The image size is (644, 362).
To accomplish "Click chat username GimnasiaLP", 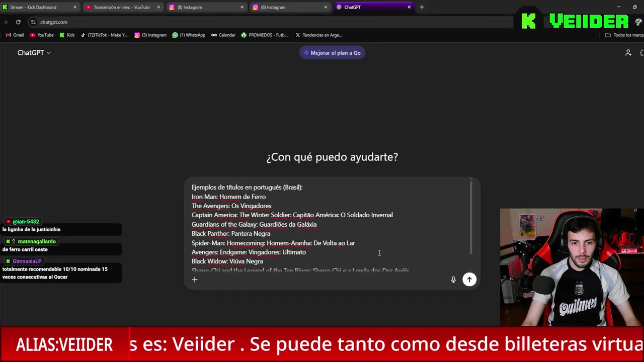I will click(27, 261).
